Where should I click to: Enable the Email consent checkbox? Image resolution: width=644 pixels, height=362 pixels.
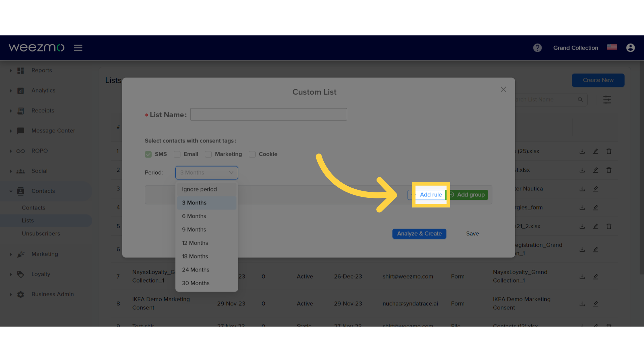click(177, 154)
